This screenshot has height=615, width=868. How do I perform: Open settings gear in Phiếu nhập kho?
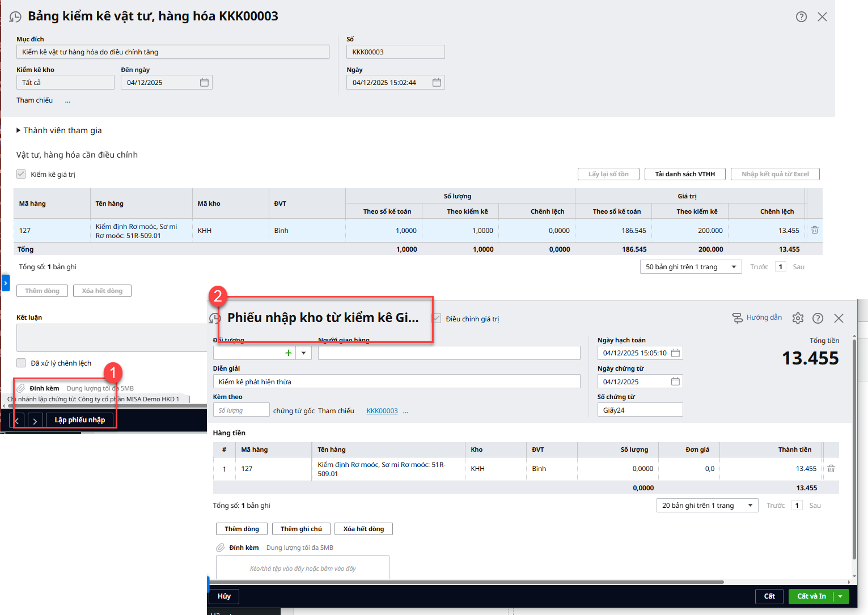pos(798,319)
